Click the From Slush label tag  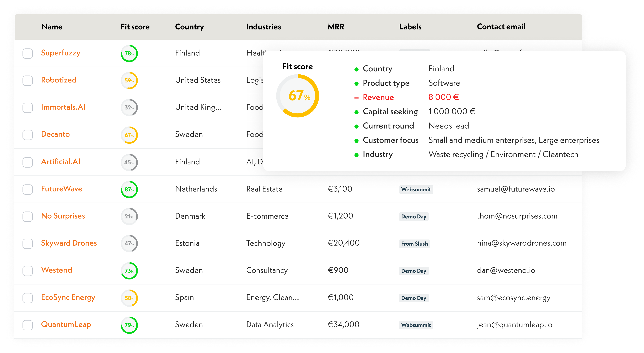[414, 244]
